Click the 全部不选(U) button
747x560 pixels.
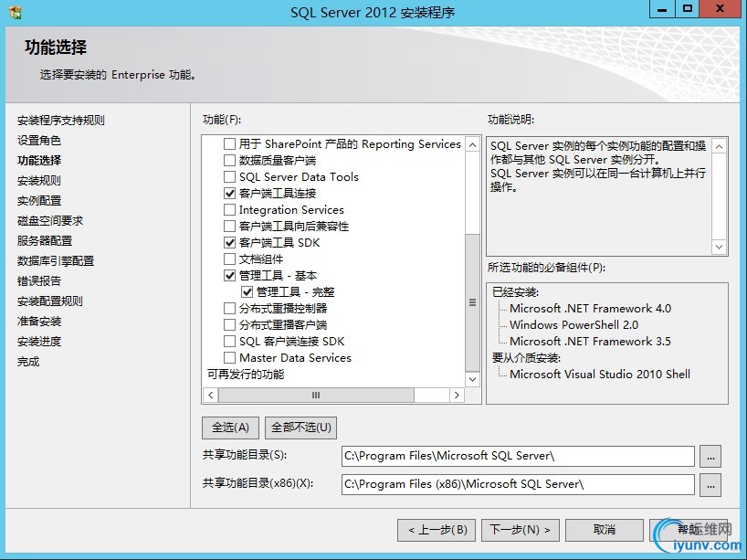pyautogui.click(x=301, y=428)
